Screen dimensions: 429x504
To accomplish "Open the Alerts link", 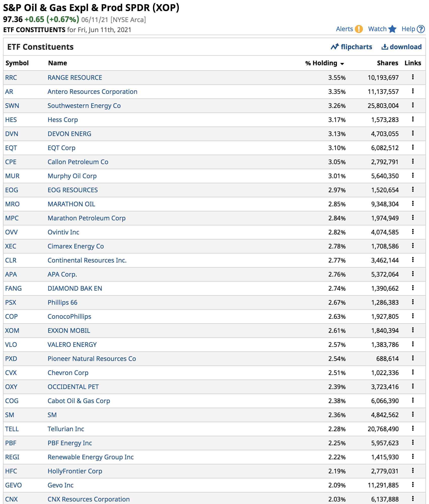I will pyautogui.click(x=345, y=29).
